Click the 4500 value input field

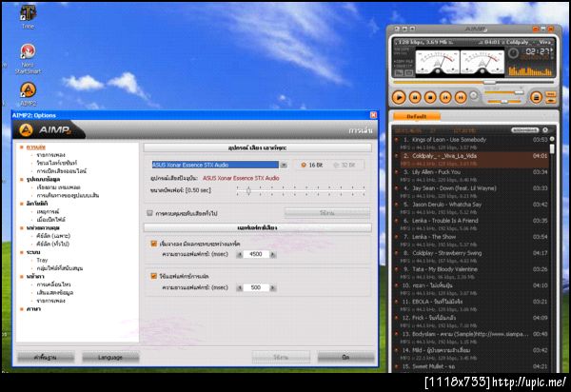pyautogui.click(x=256, y=254)
